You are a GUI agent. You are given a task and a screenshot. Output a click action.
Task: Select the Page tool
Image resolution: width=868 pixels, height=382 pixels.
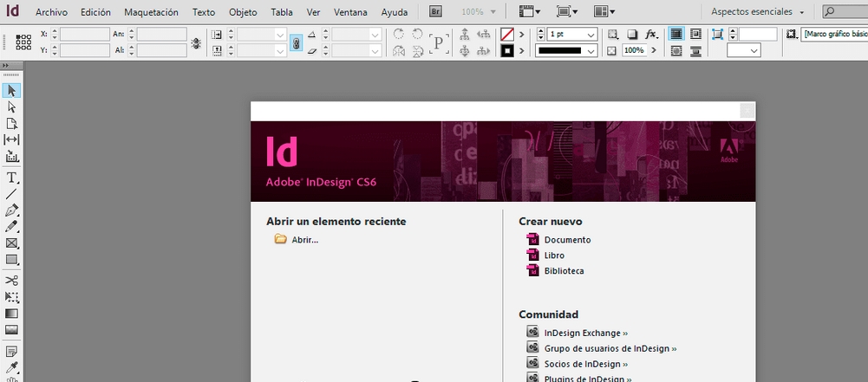pyautogui.click(x=11, y=123)
